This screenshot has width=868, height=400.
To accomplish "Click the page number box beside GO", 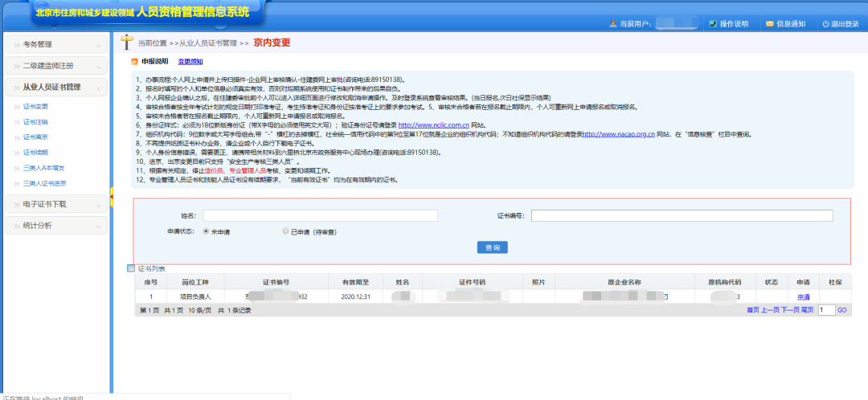I will (x=826, y=310).
